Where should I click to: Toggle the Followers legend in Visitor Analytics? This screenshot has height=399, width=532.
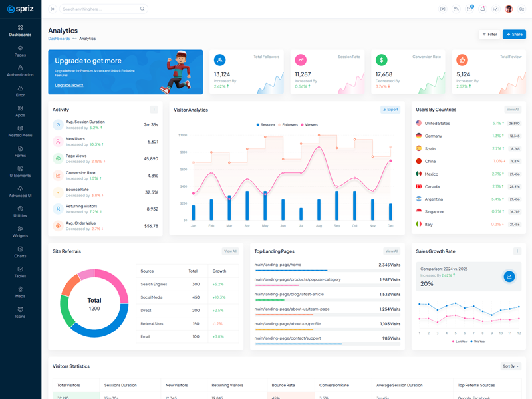click(x=288, y=124)
